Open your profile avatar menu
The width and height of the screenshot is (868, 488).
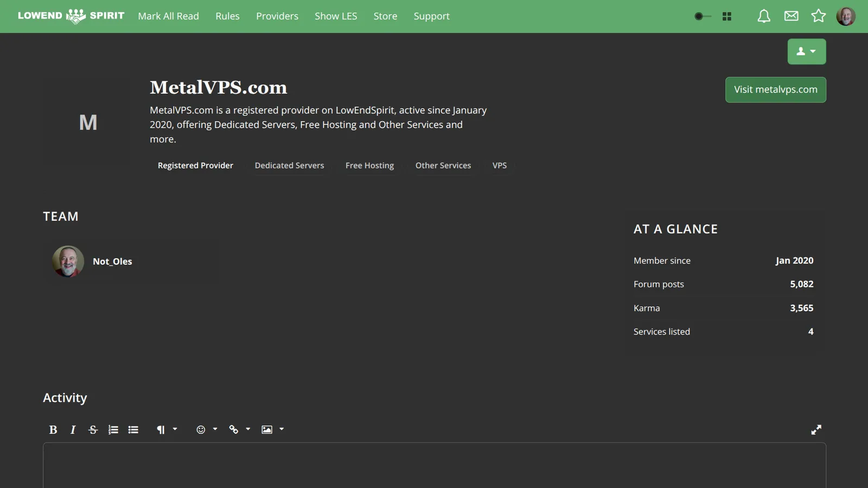(846, 16)
